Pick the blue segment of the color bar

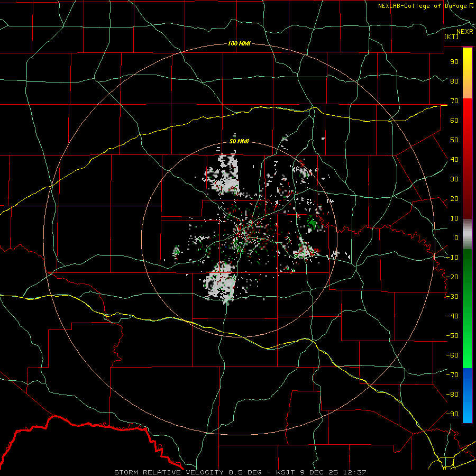pos(467,396)
